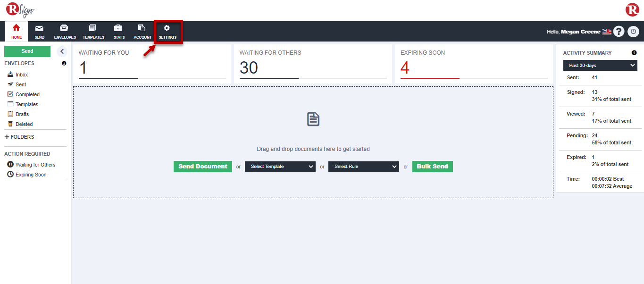Open the Select Rule dropdown
This screenshot has width=644, height=284.
[363, 167]
